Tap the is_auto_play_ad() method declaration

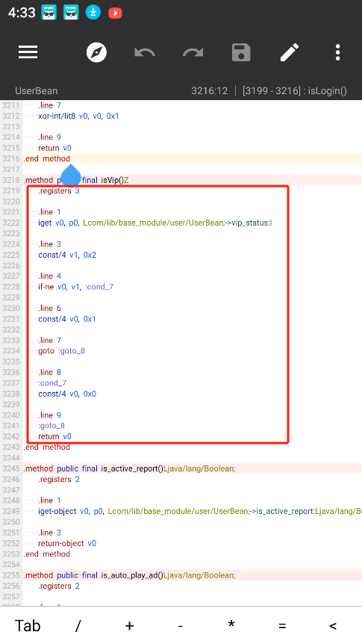tap(130, 575)
